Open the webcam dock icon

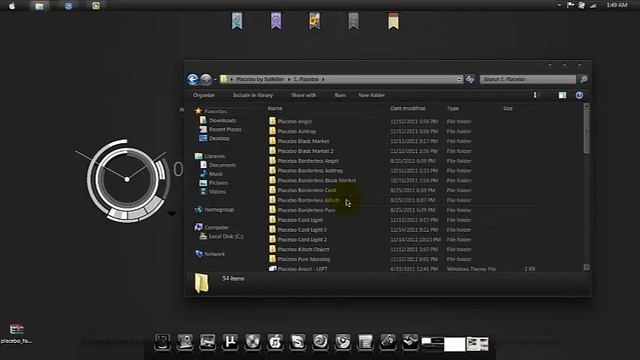click(185, 341)
